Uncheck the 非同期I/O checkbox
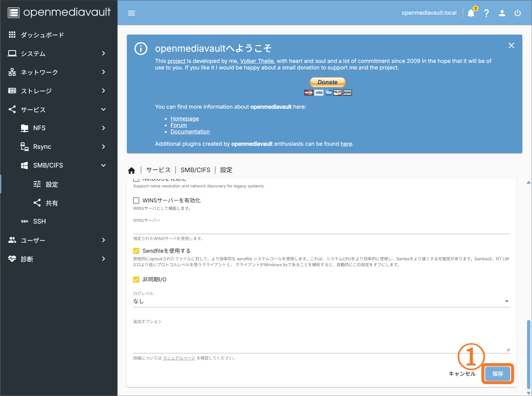This screenshot has height=396, width=532. tap(136, 280)
